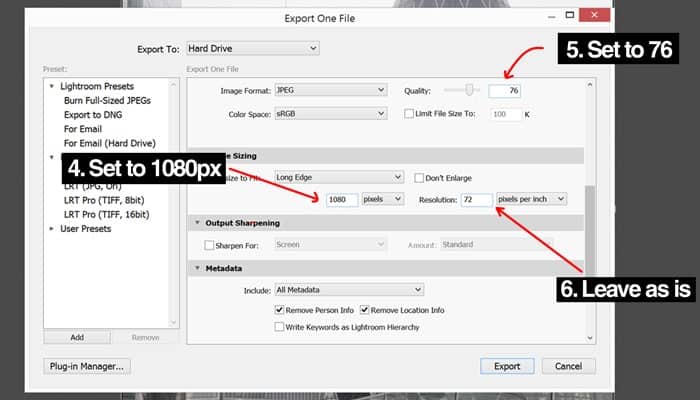Viewport: 700px width, 400px height.
Task: Open the Image Format JPEG dropdown
Action: (331, 90)
